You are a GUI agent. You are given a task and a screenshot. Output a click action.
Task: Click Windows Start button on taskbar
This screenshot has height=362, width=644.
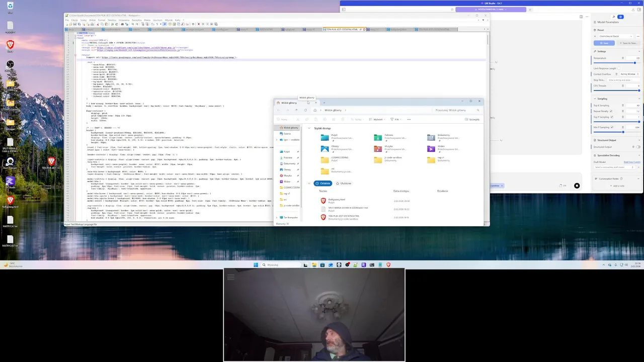pyautogui.click(x=256, y=264)
